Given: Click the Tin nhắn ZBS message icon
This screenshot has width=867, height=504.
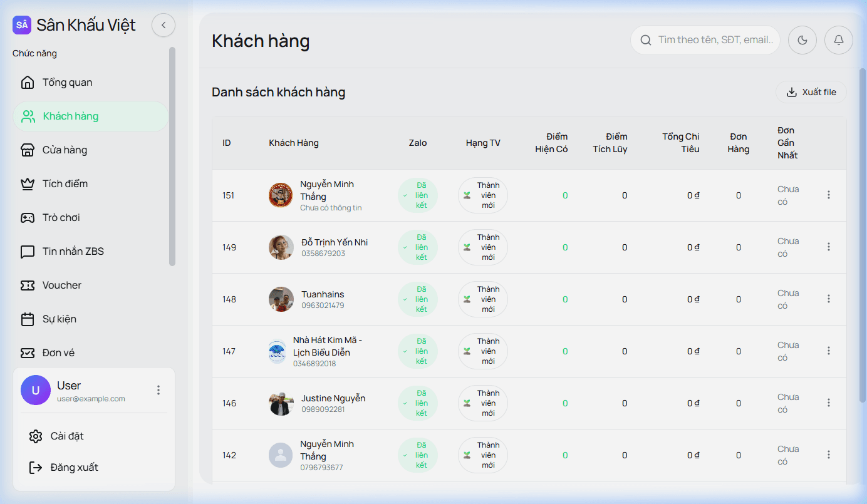Looking at the screenshot, I should (28, 252).
